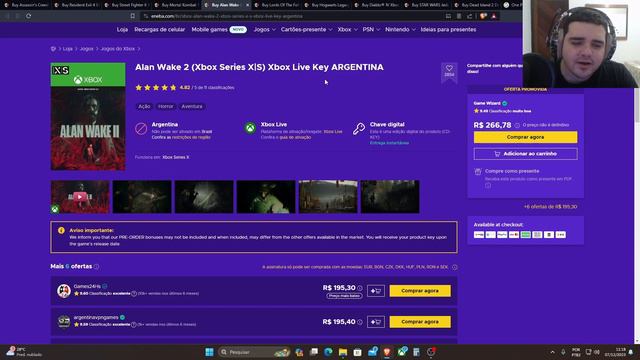This screenshot has height=360, width=640.
Task: Click the Brave rewards triangle icon
Action: pos(493,16)
